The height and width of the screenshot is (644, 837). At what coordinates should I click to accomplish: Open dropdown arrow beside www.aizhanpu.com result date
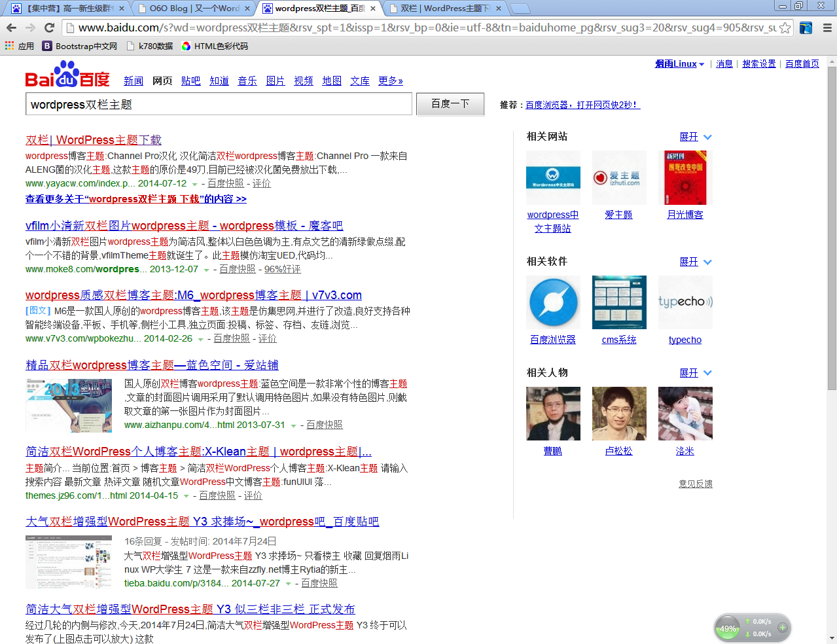click(x=293, y=426)
